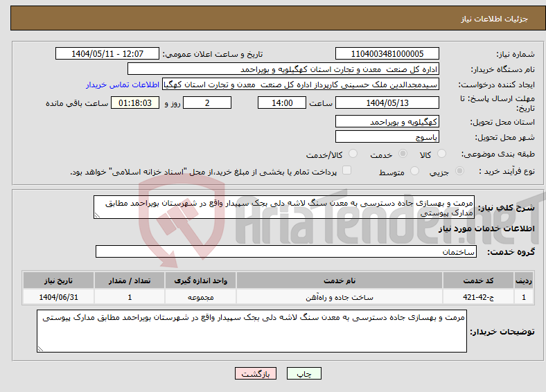Click the need number field 1104003481000005
Screen dimensions: 546x392
coord(387,53)
